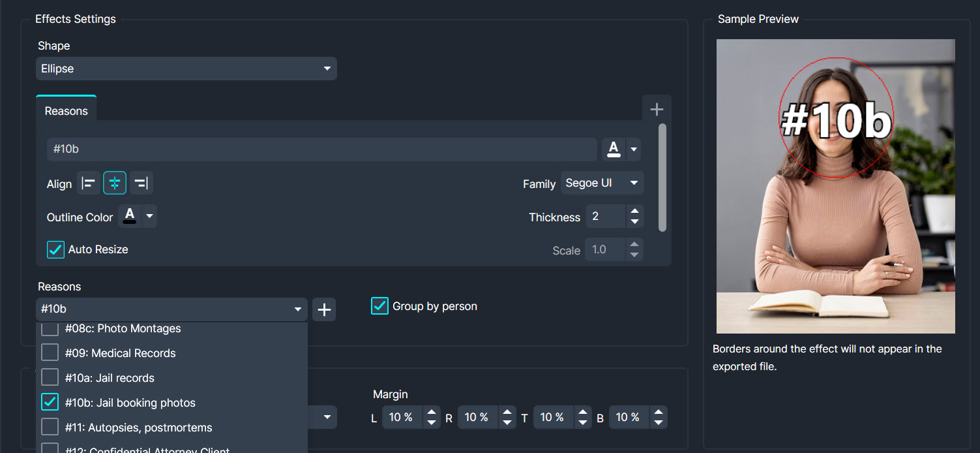Switch to the Reasons tab
The width and height of the screenshot is (980, 453).
click(x=66, y=110)
